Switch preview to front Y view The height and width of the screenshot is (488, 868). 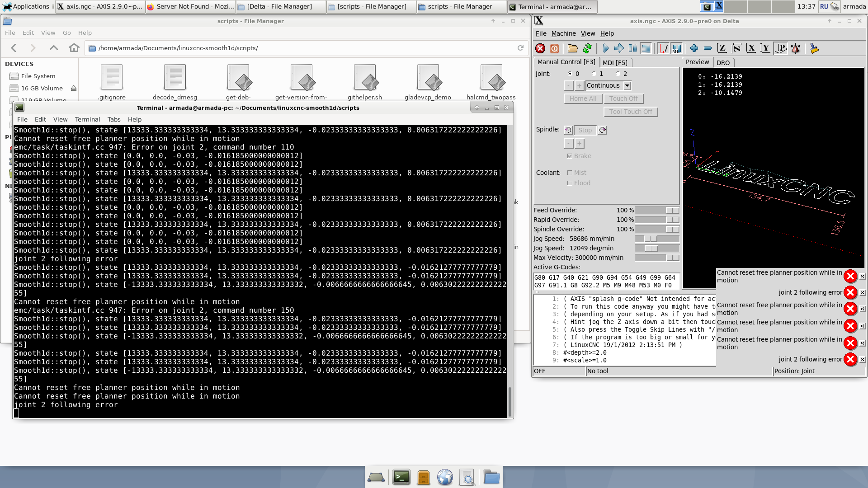(x=765, y=48)
